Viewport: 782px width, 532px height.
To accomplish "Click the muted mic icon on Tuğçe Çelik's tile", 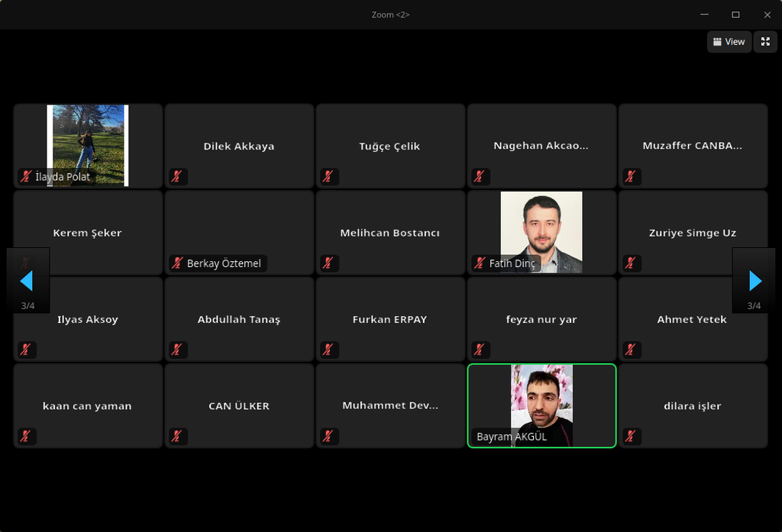I will (x=328, y=176).
